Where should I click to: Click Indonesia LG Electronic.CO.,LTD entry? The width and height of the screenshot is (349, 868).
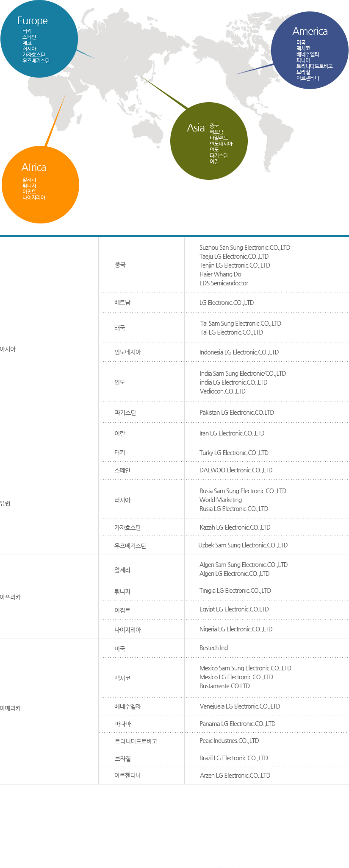239,352
